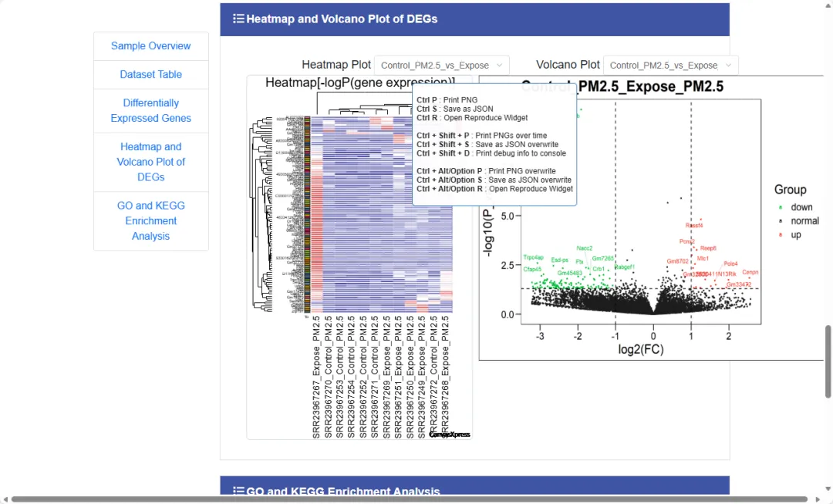This screenshot has height=504, width=833.
Task: Go to Sample Overview in sidebar
Action: click(151, 46)
